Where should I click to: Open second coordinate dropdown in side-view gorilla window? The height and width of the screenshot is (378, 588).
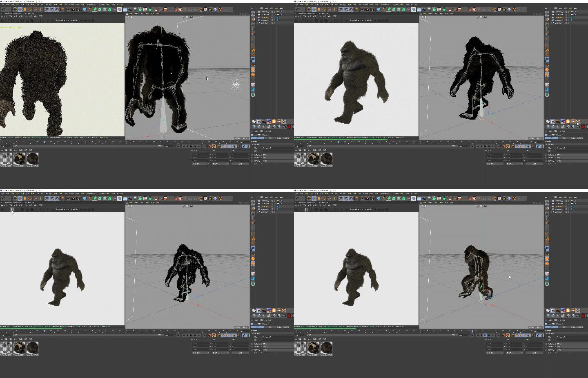pos(514,164)
